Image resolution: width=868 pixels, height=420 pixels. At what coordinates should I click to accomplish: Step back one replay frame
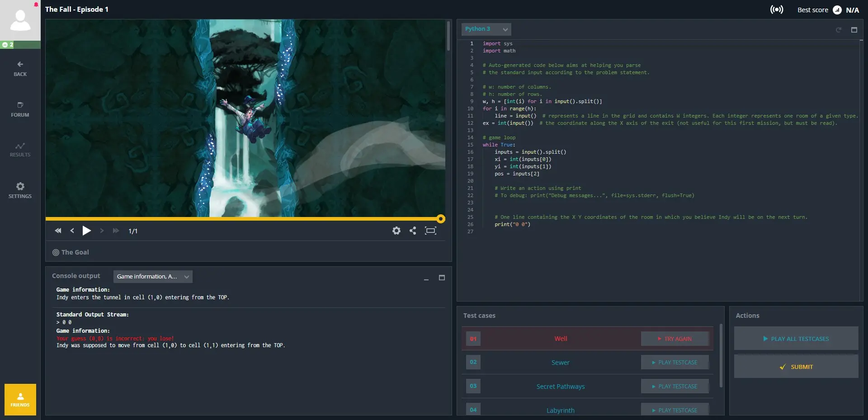point(72,231)
